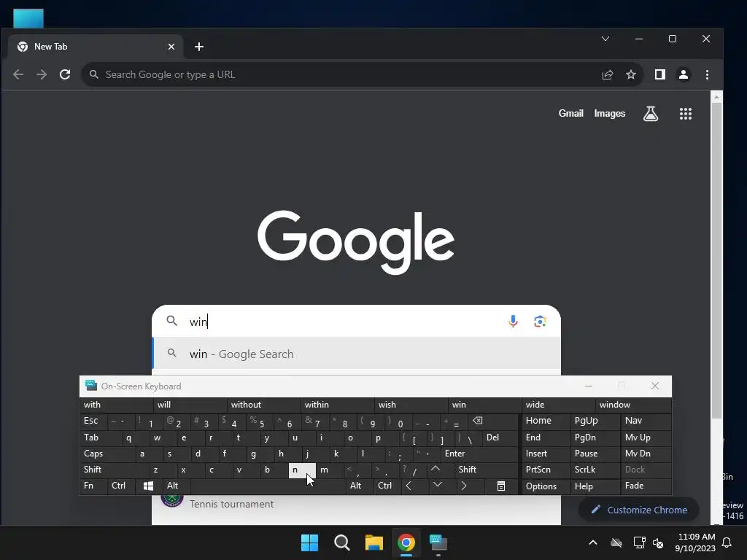Click the Enter key on On-Screen Keyboard

point(479,454)
